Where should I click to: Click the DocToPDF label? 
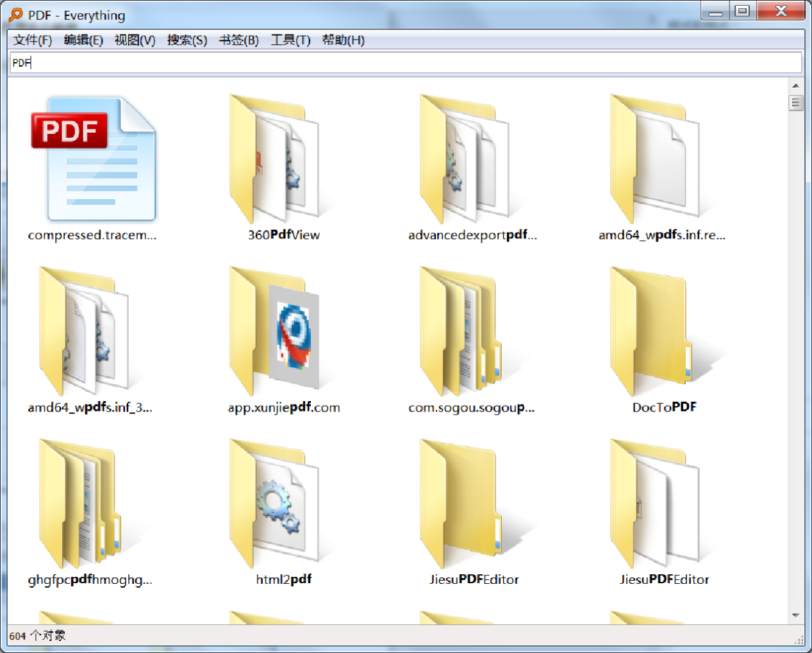(x=665, y=408)
